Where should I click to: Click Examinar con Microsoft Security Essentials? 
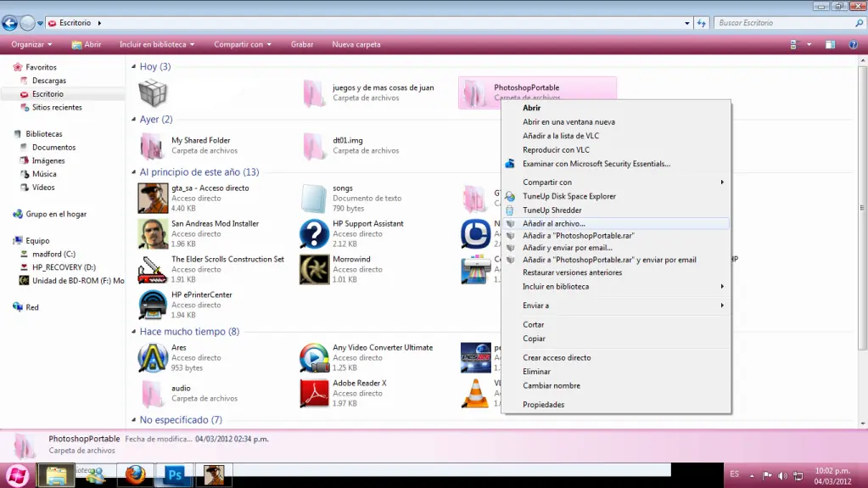point(596,164)
